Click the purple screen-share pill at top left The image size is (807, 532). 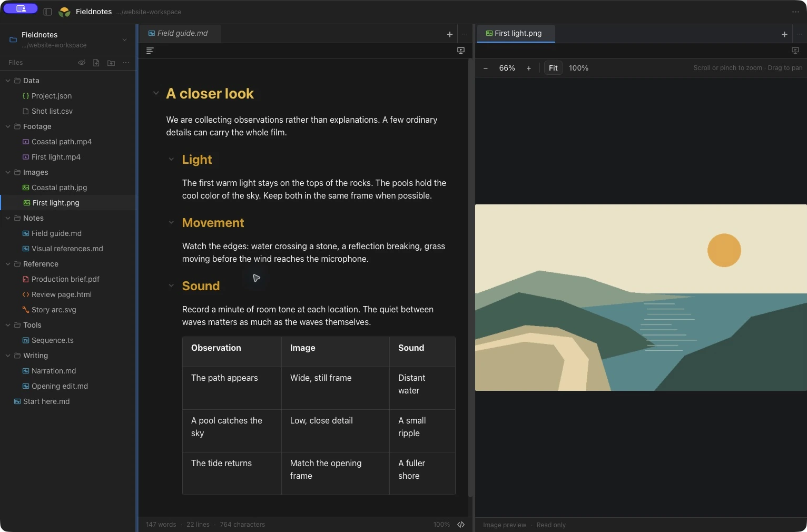tap(21, 8)
